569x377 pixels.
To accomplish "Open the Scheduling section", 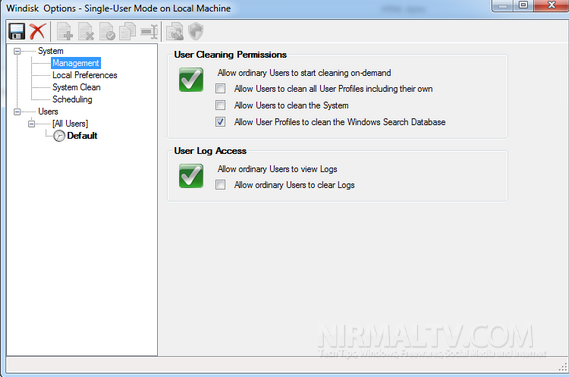I will (x=72, y=99).
